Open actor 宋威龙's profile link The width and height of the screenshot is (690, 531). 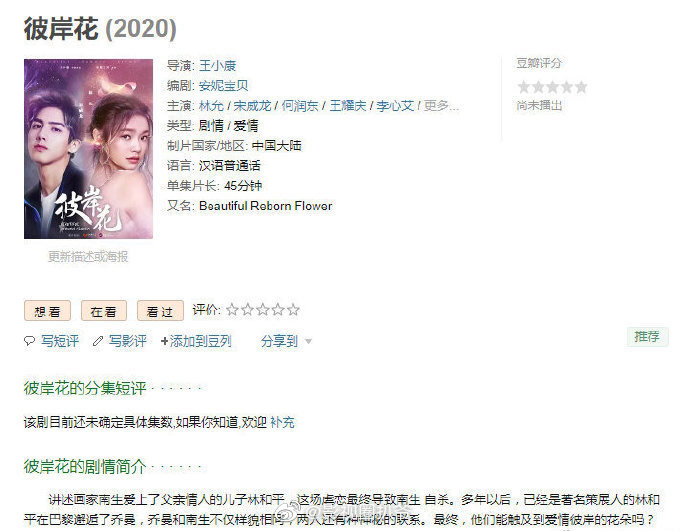pos(252,106)
